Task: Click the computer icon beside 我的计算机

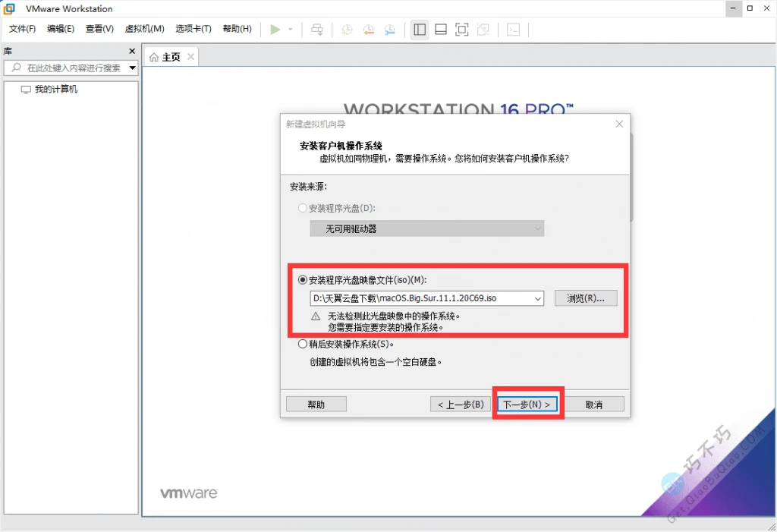Action: pos(26,90)
